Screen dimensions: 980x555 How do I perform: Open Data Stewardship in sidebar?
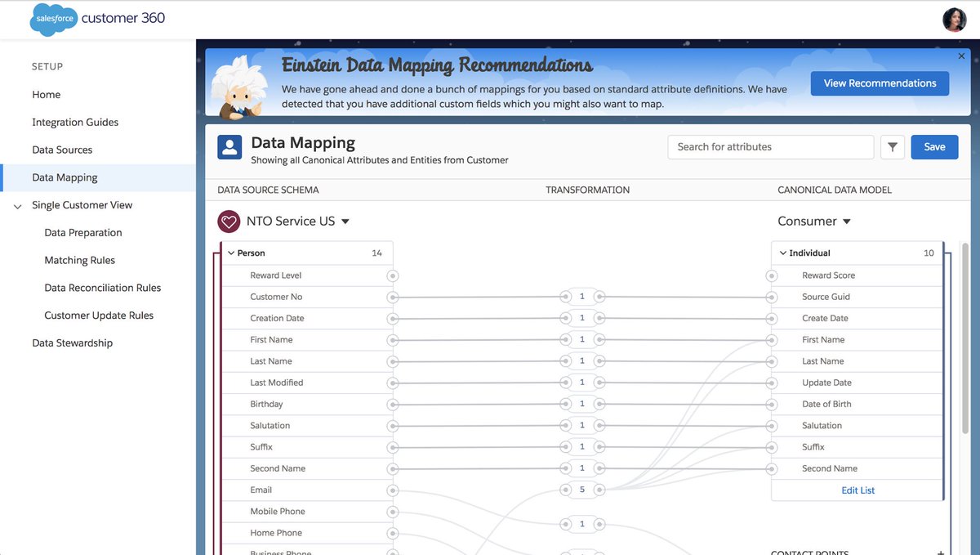[73, 344]
